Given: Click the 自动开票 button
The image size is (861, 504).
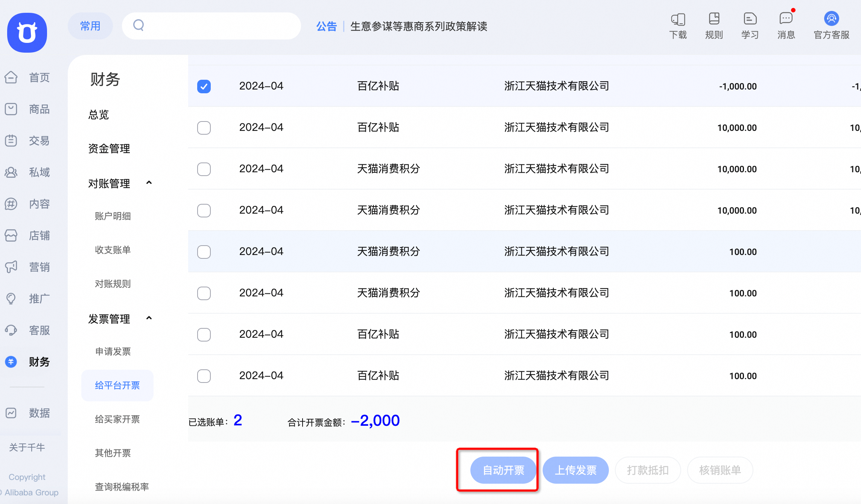Looking at the screenshot, I should pyautogui.click(x=504, y=470).
